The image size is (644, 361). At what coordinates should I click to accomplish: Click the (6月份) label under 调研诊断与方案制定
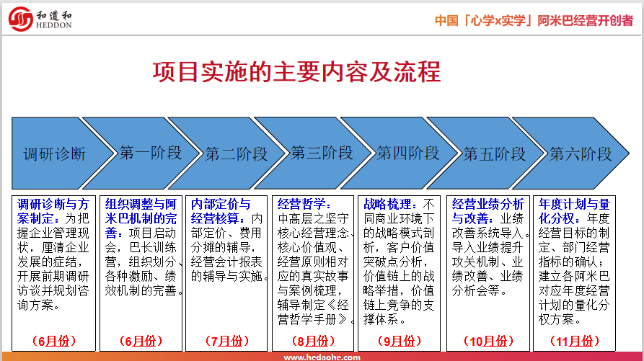click(x=53, y=341)
